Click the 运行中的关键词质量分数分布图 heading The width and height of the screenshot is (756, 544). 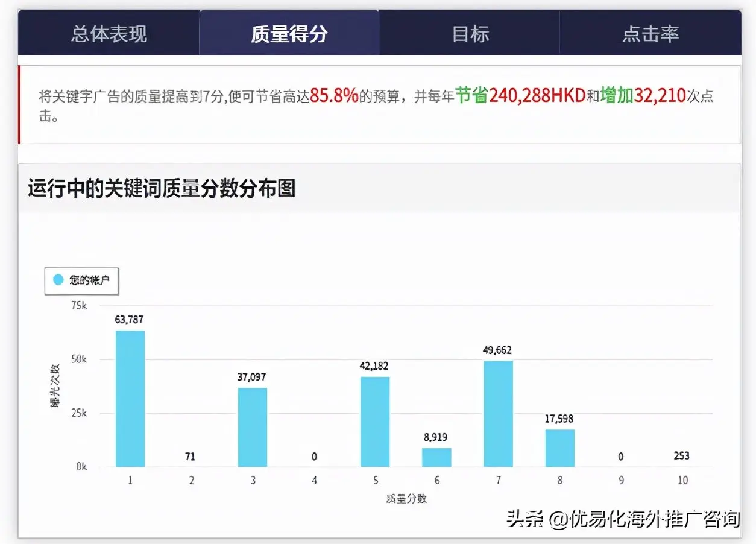coord(162,189)
